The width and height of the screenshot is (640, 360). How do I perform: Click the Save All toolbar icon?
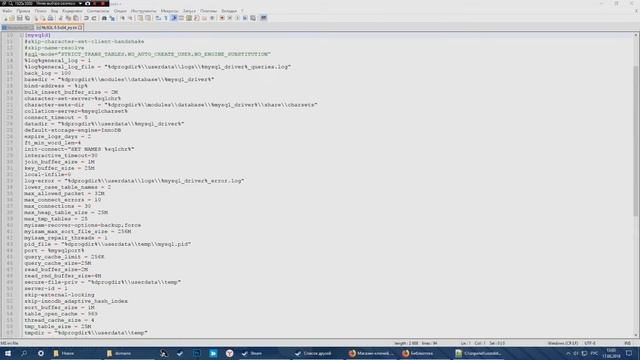click(x=27, y=18)
